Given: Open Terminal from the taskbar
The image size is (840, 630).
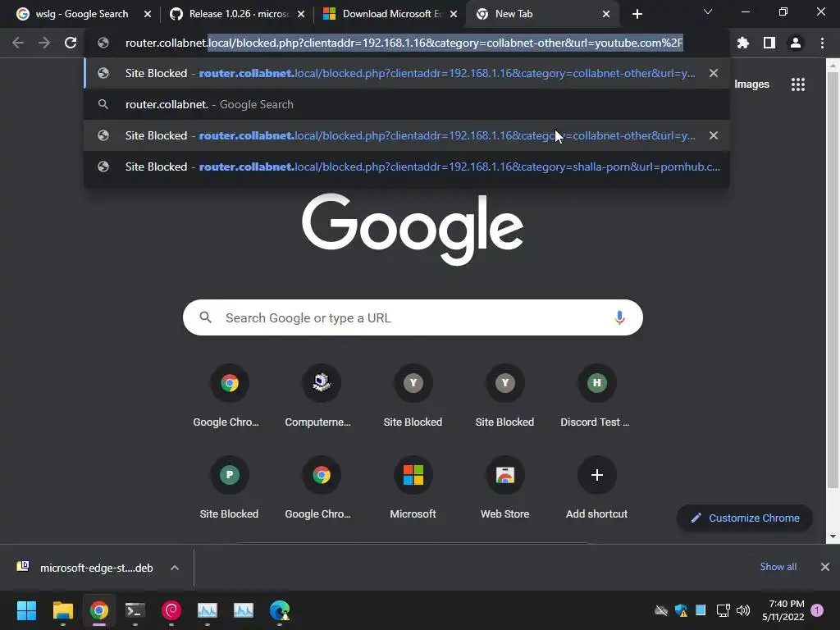Looking at the screenshot, I should tap(135, 610).
